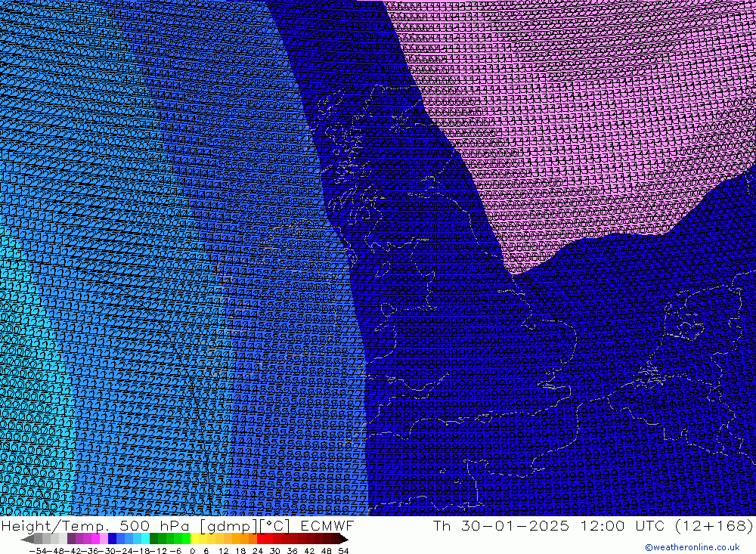The width and height of the screenshot is (756, 554).
Task: Click the bright yellow swatch in the color scale
Action: point(194,539)
